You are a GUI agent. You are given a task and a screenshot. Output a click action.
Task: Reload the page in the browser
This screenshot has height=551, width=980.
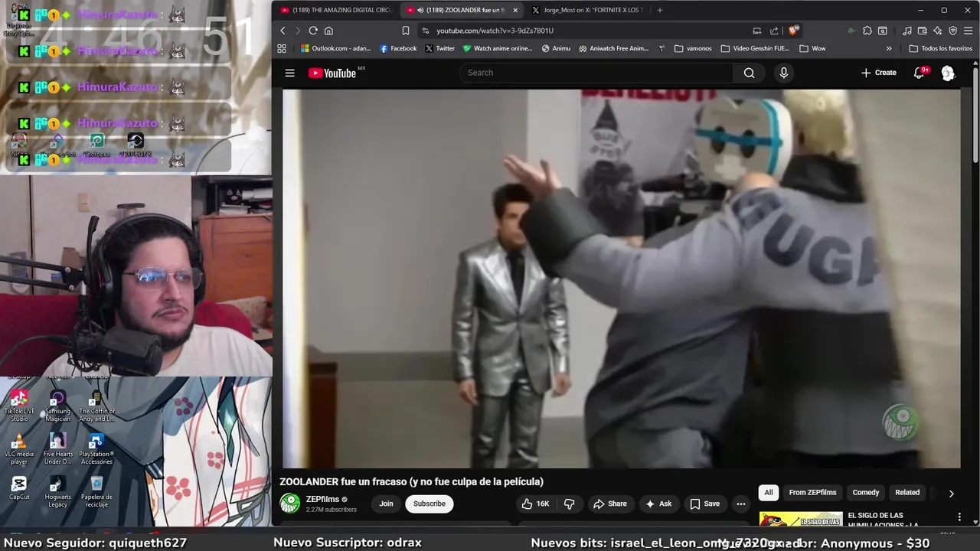(x=313, y=31)
